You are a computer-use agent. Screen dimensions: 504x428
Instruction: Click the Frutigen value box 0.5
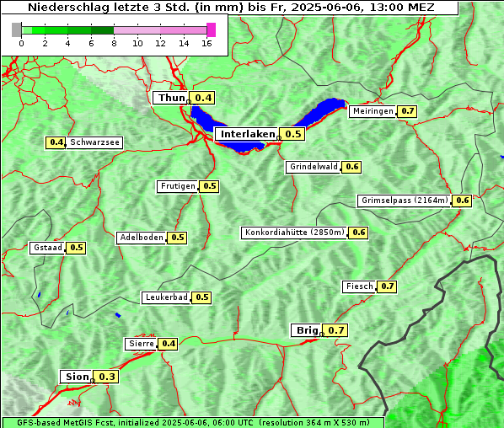(x=209, y=186)
